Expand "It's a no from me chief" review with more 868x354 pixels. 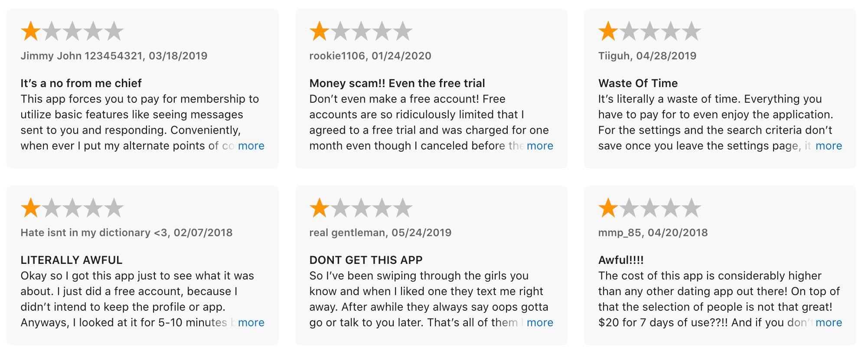click(251, 146)
